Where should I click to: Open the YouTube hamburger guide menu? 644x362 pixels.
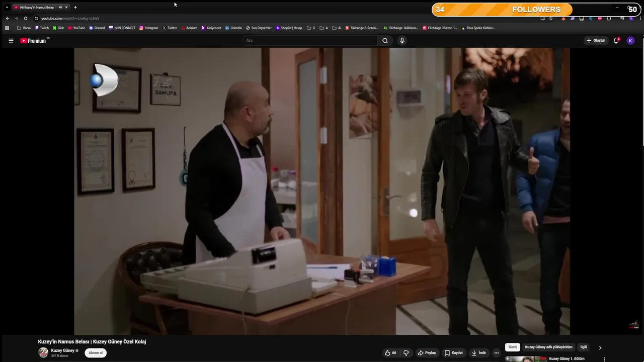(x=11, y=41)
